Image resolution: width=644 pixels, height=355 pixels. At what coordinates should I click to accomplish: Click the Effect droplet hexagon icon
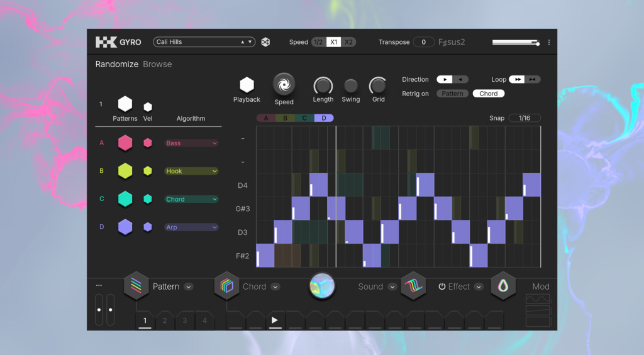(x=503, y=287)
